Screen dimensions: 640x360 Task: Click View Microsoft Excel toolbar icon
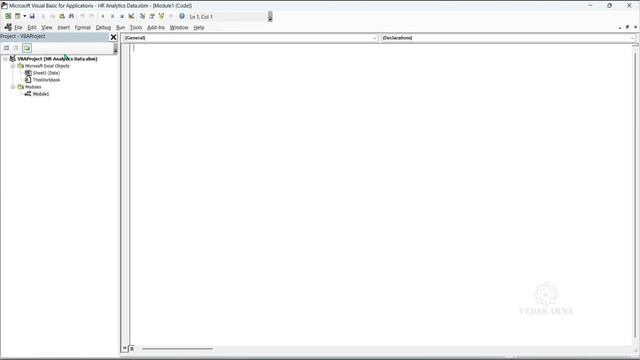[8, 16]
